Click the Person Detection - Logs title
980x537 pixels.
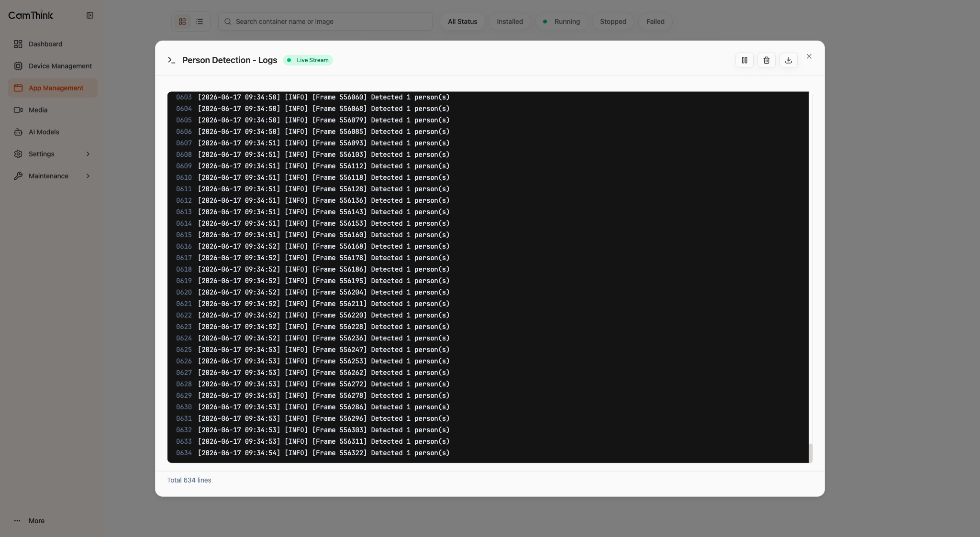tap(230, 60)
